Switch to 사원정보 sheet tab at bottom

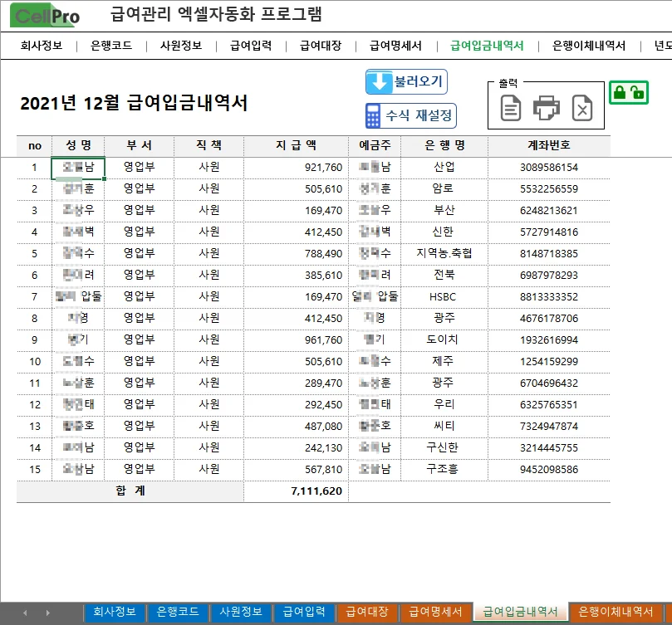click(x=240, y=612)
